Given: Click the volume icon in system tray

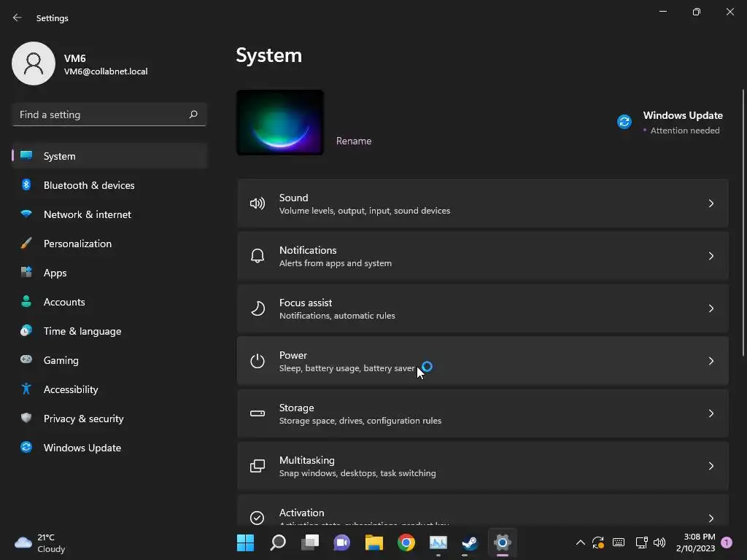Looking at the screenshot, I should [x=659, y=542].
